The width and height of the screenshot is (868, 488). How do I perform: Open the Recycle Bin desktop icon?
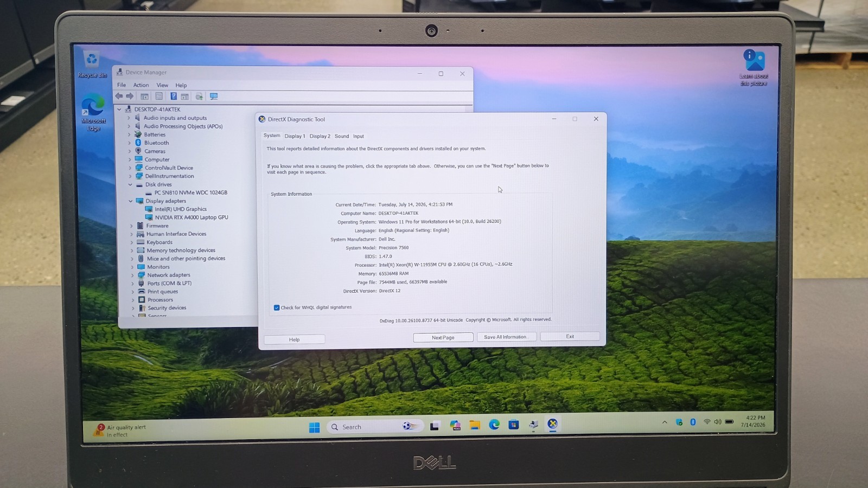tap(92, 65)
